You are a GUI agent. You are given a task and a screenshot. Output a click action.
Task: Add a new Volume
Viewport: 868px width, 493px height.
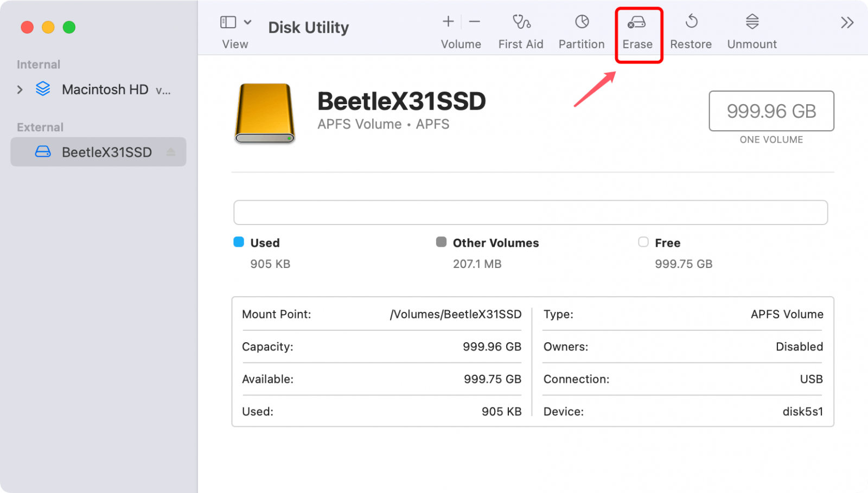[x=448, y=22]
